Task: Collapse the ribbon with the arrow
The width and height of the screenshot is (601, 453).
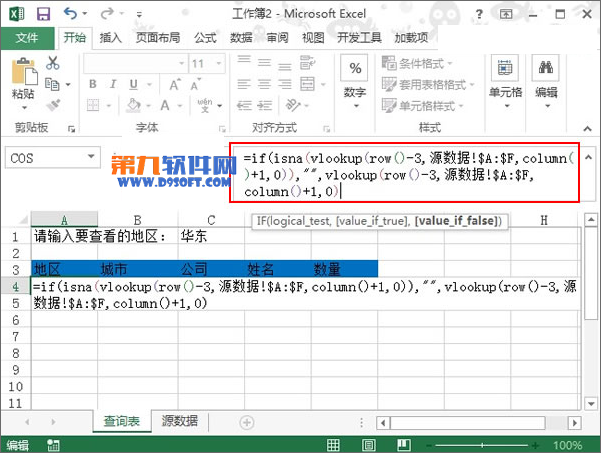Action: click(587, 129)
